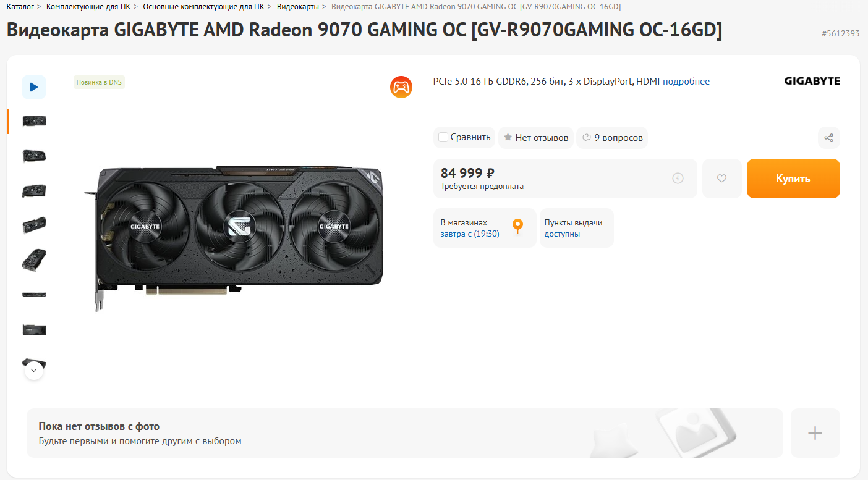This screenshot has height=480, width=868.
Task: Expand more thumbnails with the down chevron
Action: coord(34,370)
